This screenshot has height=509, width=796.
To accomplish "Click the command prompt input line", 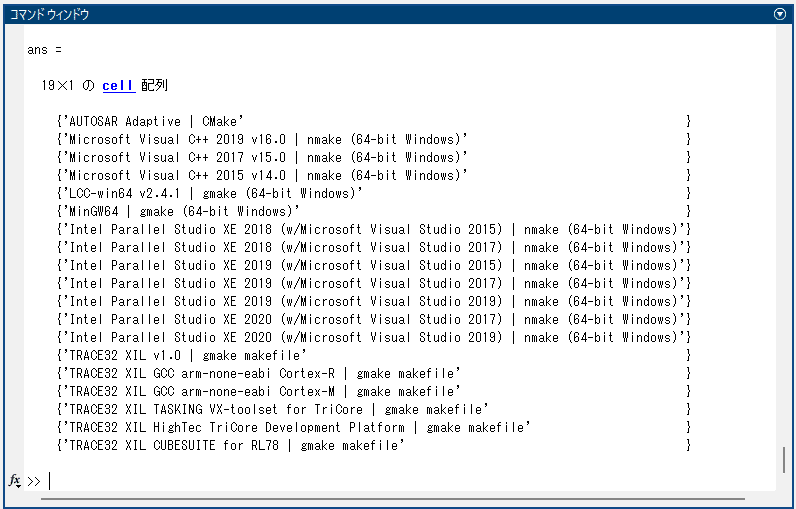I will click(401, 481).
